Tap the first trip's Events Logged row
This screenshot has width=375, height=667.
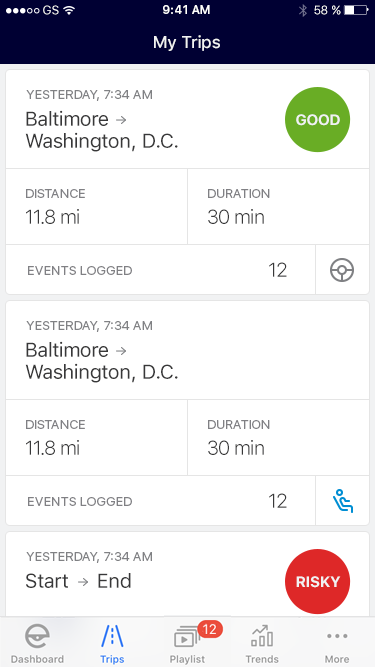(x=160, y=270)
